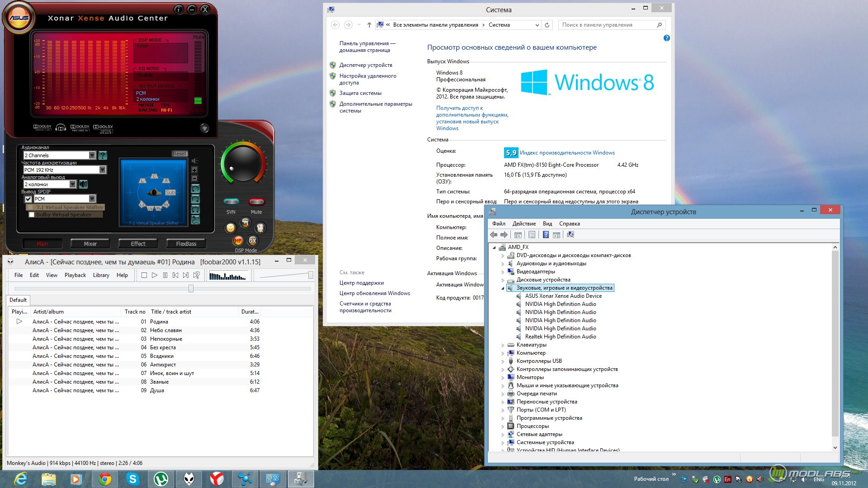Click the refresh button in Система address bar

coord(547,25)
